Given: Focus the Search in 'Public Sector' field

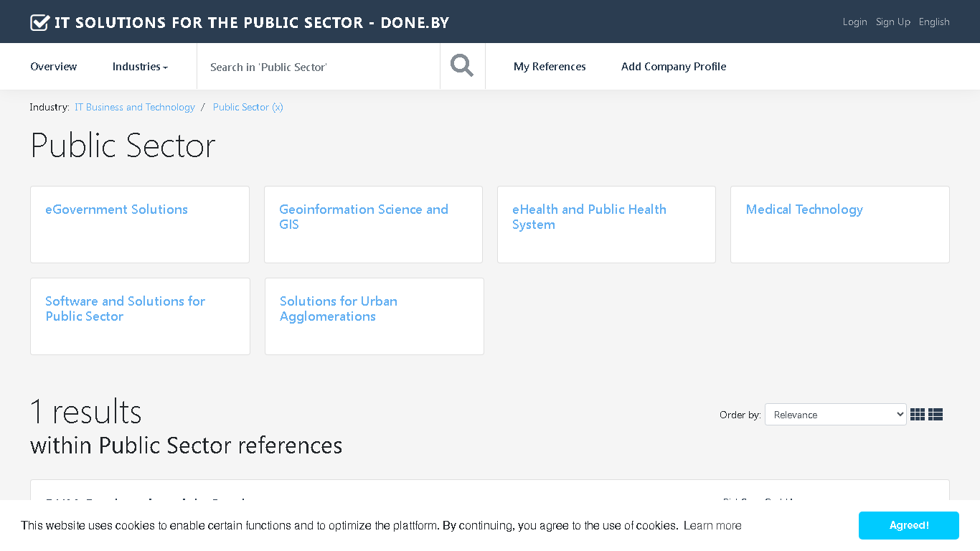Looking at the screenshot, I should [319, 67].
